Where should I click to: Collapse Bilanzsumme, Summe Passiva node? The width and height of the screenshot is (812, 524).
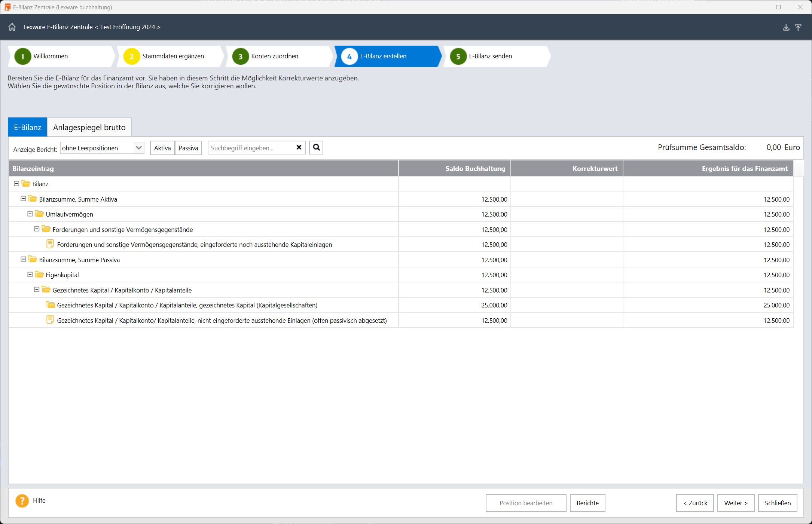tap(23, 259)
